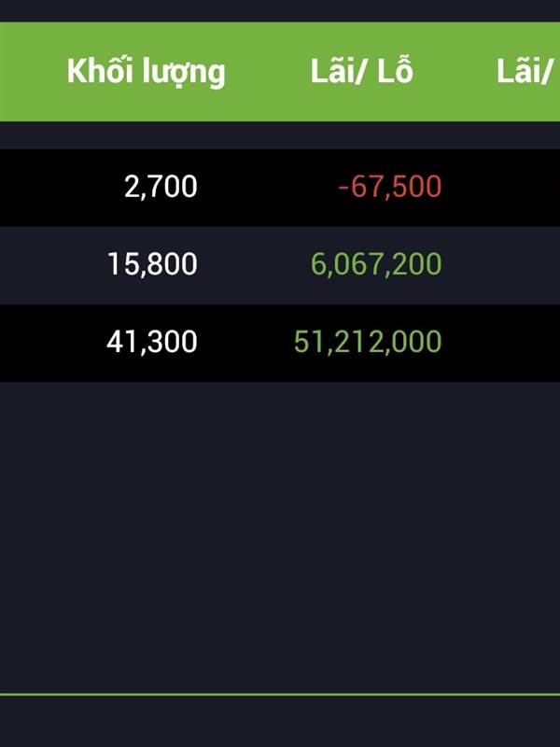Tap the 2,700 volume value

[161, 186]
